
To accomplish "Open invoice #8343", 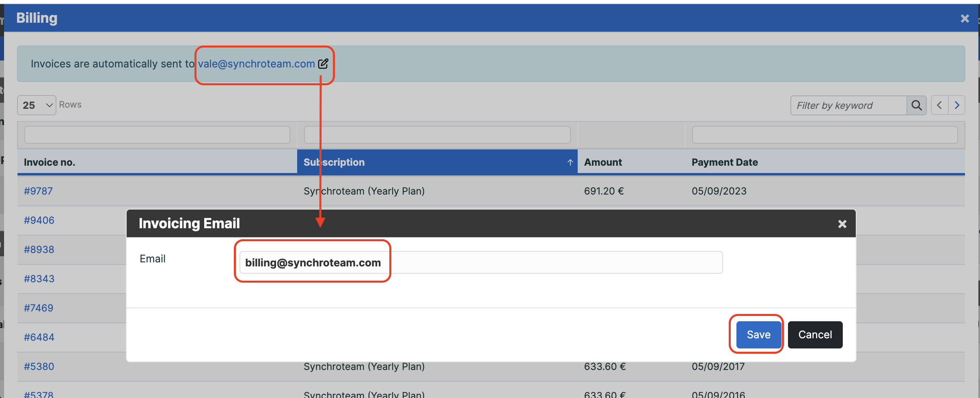I will (x=39, y=279).
